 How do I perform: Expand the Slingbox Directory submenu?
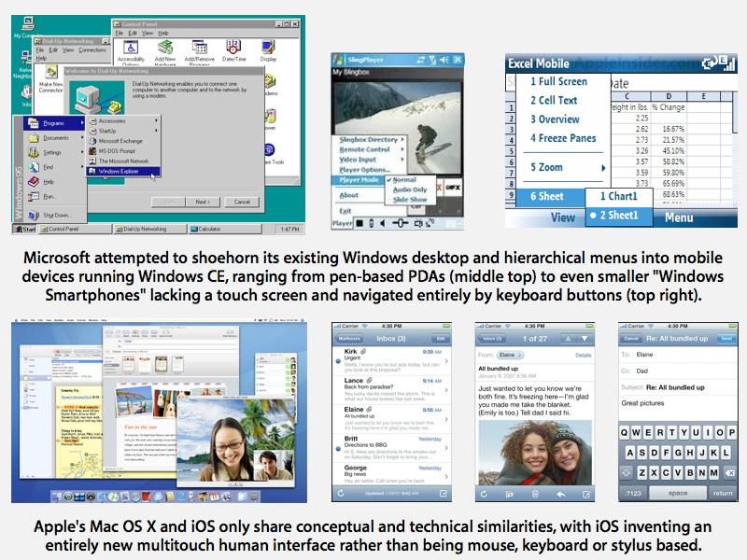(x=371, y=139)
